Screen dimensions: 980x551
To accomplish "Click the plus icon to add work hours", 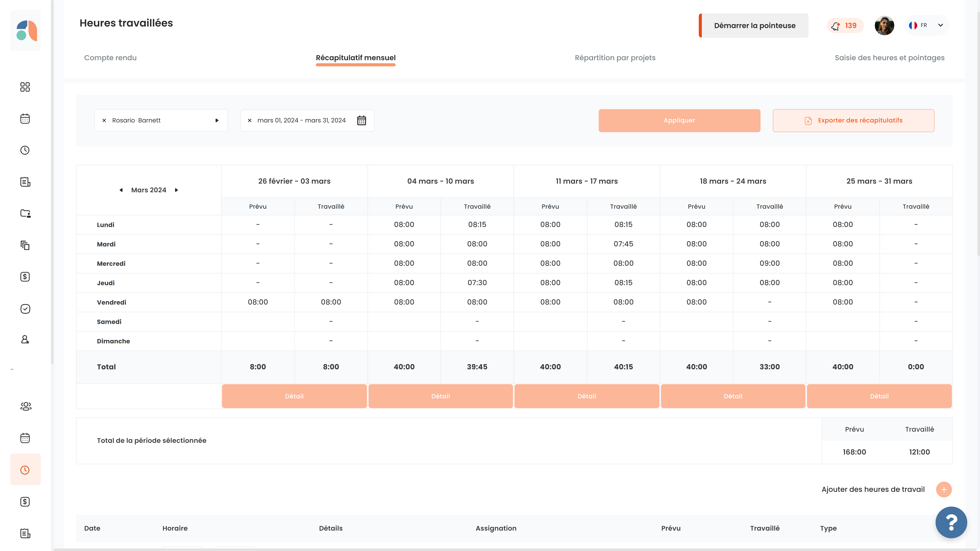I will point(944,489).
